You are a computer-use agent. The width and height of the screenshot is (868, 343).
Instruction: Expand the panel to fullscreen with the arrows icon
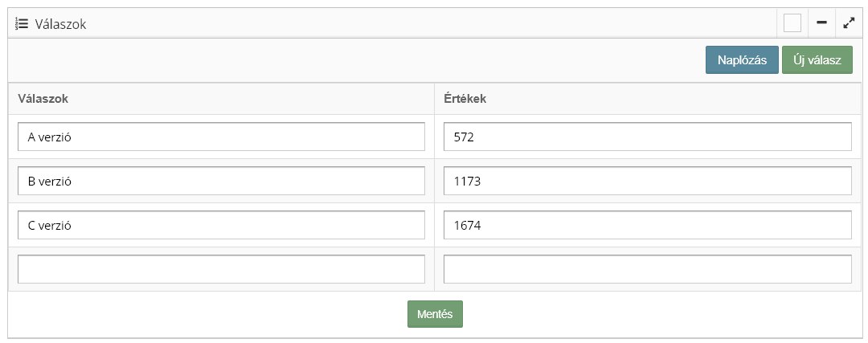click(x=848, y=23)
